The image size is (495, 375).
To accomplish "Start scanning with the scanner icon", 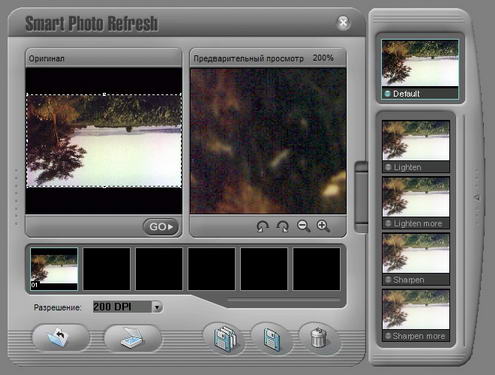I will click(133, 338).
